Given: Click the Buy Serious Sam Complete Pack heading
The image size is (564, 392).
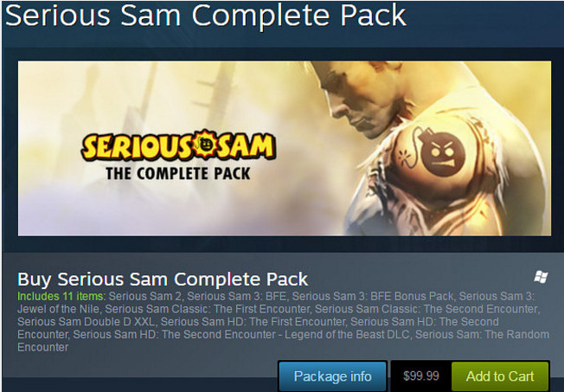Looking at the screenshot, I should 163,279.
